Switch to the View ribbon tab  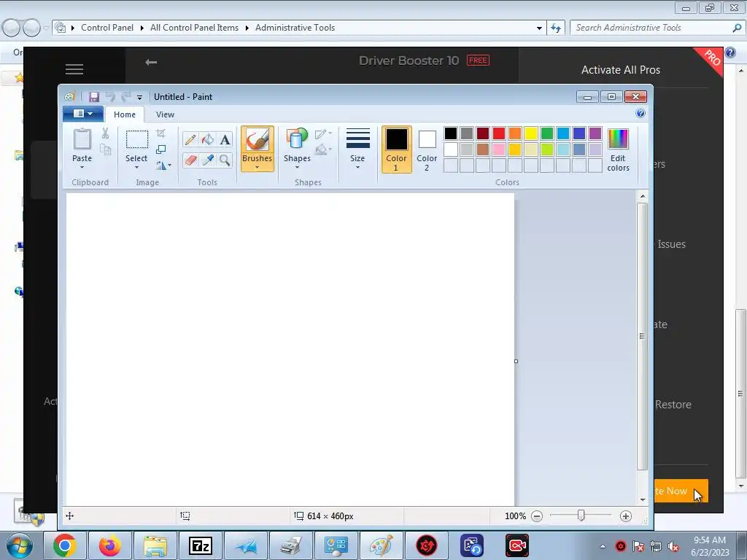point(166,114)
